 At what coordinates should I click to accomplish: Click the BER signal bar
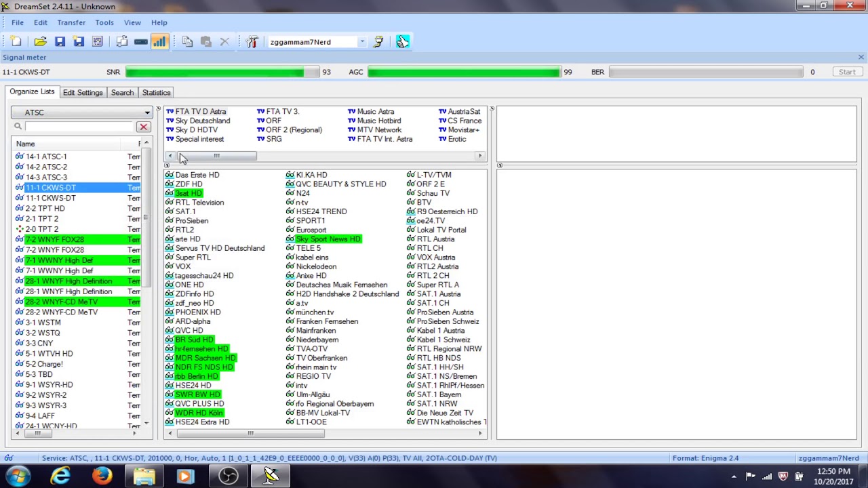(x=706, y=72)
